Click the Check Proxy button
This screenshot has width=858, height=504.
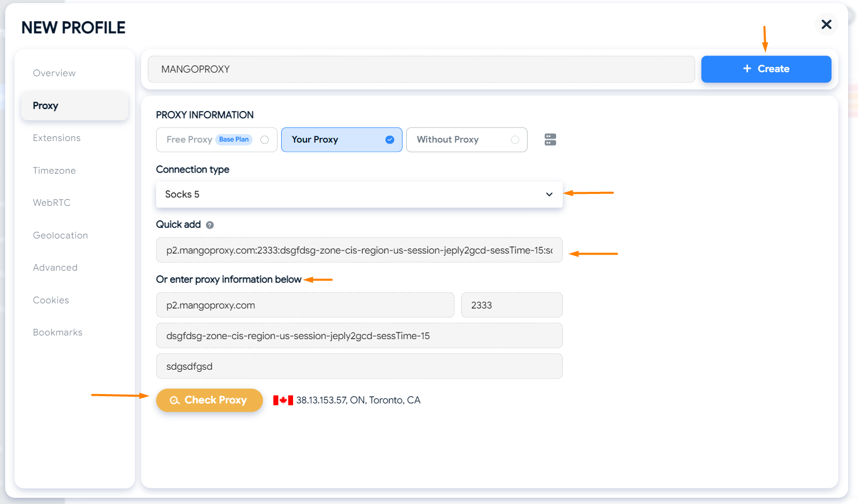click(210, 400)
